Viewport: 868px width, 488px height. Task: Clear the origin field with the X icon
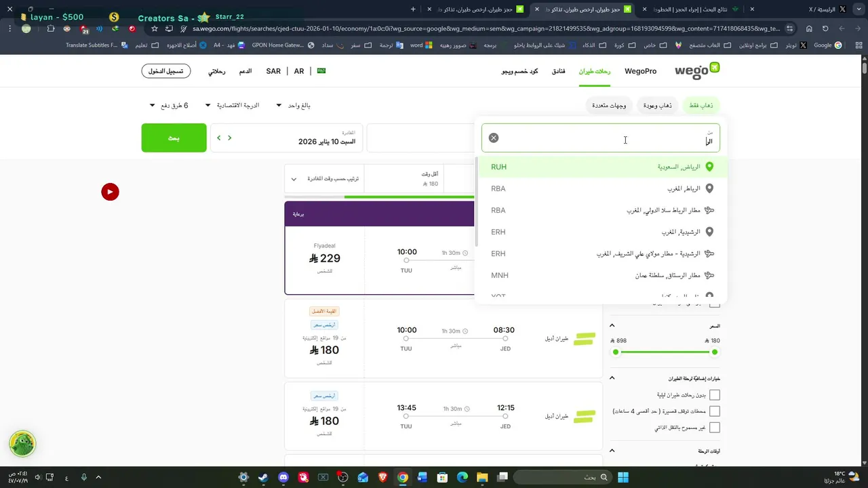(494, 138)
